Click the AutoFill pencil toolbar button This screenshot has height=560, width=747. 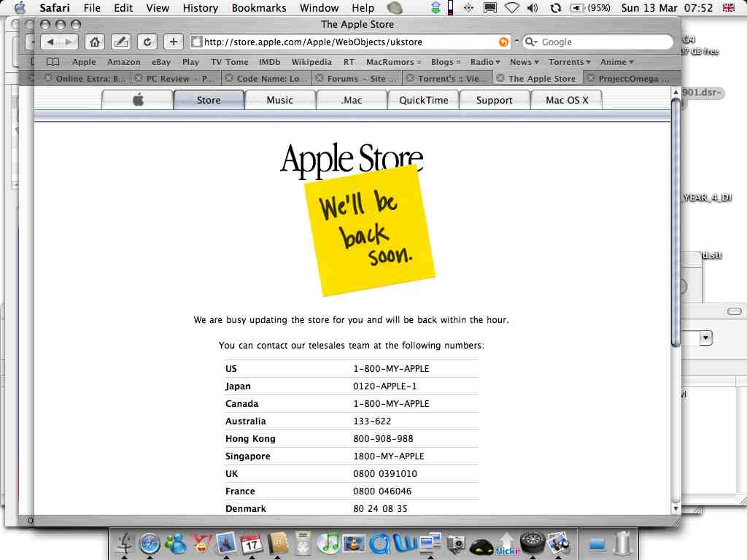120,42
